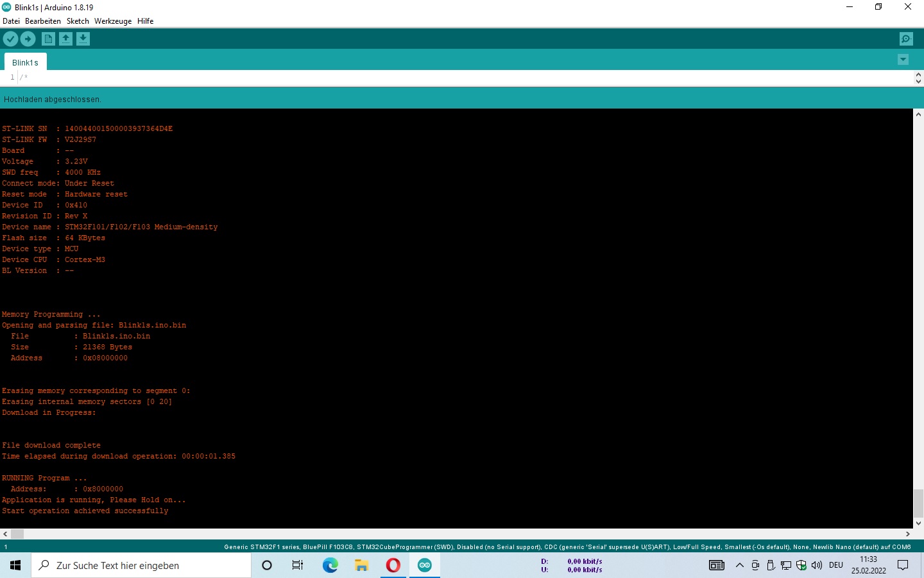Click the console horizontal scroll left arrow
The width and height of the screenshot is (924, 578).
pyautogui.click(x=5, y=534)
